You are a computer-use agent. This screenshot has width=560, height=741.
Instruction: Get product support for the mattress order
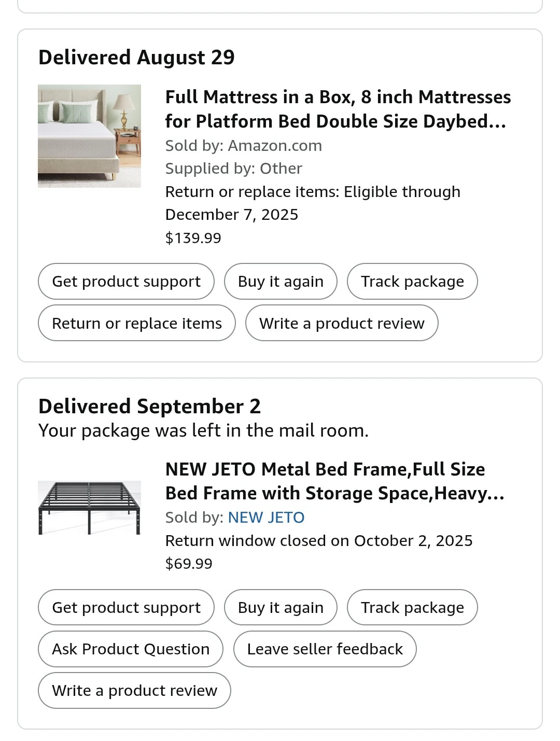126,282
